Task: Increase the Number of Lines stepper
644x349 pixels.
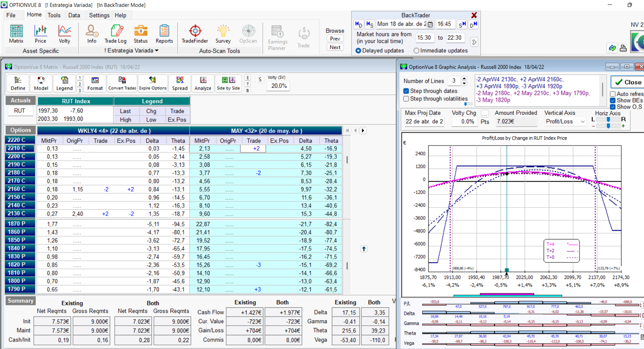Action: (x=464, y=79)
